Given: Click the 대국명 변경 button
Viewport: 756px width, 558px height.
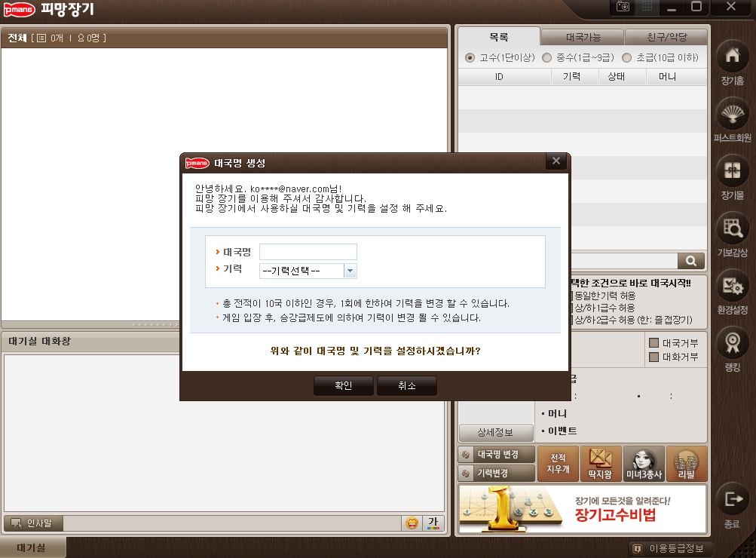Looking at the screenshot, I should 497,454.
